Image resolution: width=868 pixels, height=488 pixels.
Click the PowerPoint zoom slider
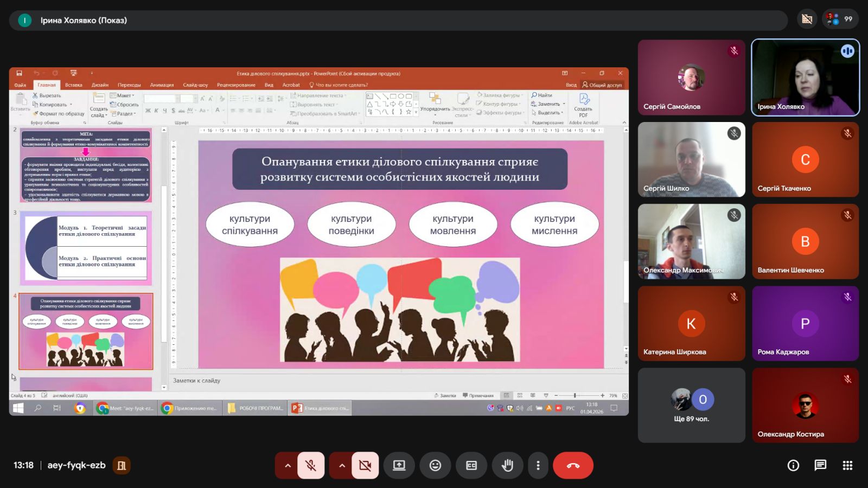click(575, 396)
